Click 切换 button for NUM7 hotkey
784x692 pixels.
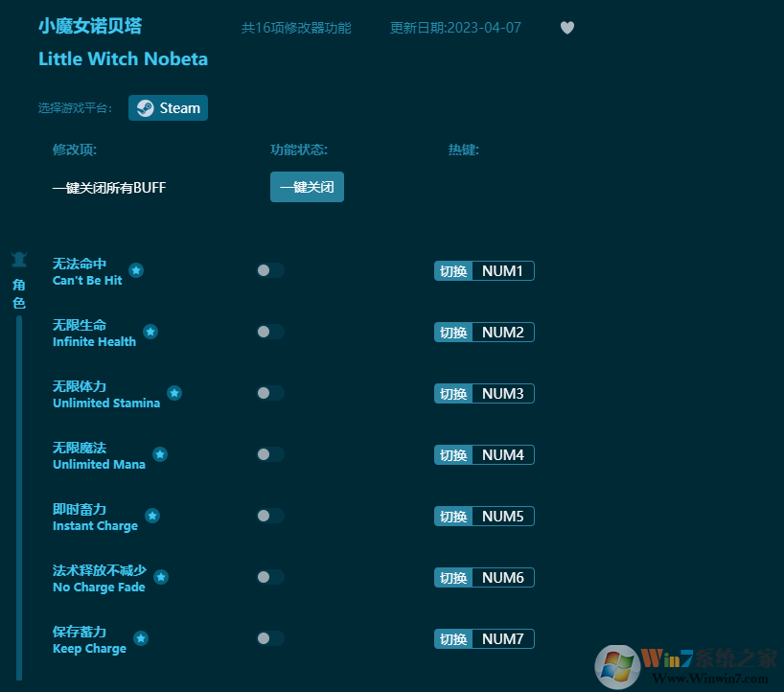click(x=453, y=639)
